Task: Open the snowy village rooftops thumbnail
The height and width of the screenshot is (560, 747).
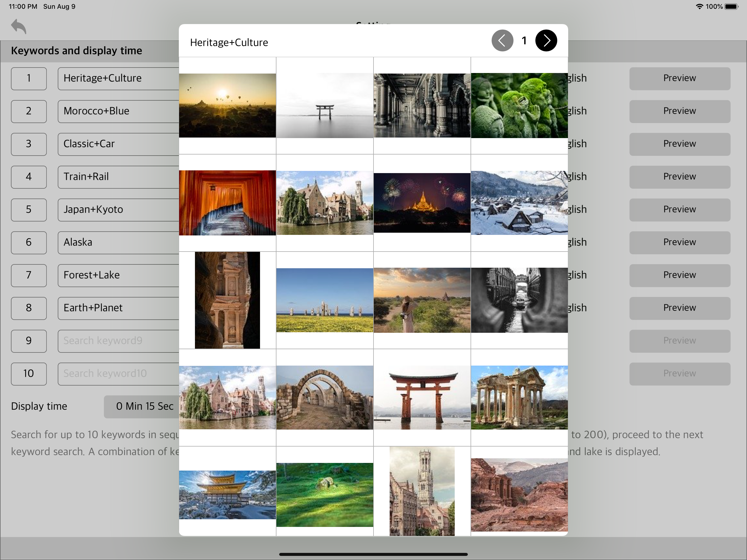Action: (x=519, y=203)
